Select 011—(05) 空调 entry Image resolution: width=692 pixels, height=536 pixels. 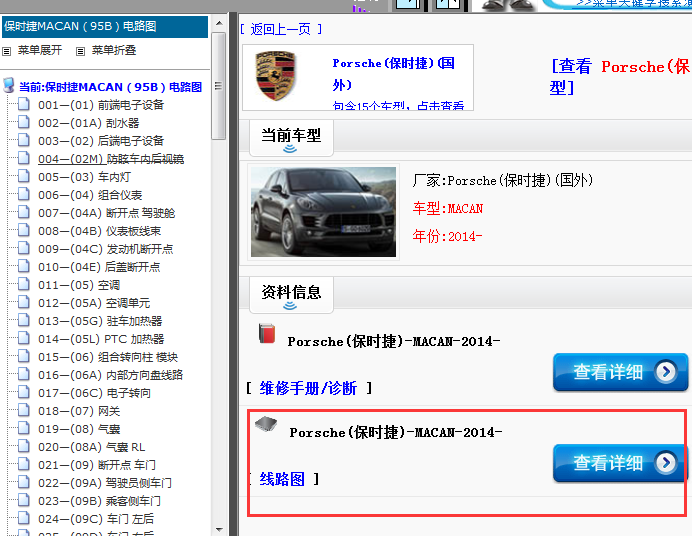coord(79,285)
